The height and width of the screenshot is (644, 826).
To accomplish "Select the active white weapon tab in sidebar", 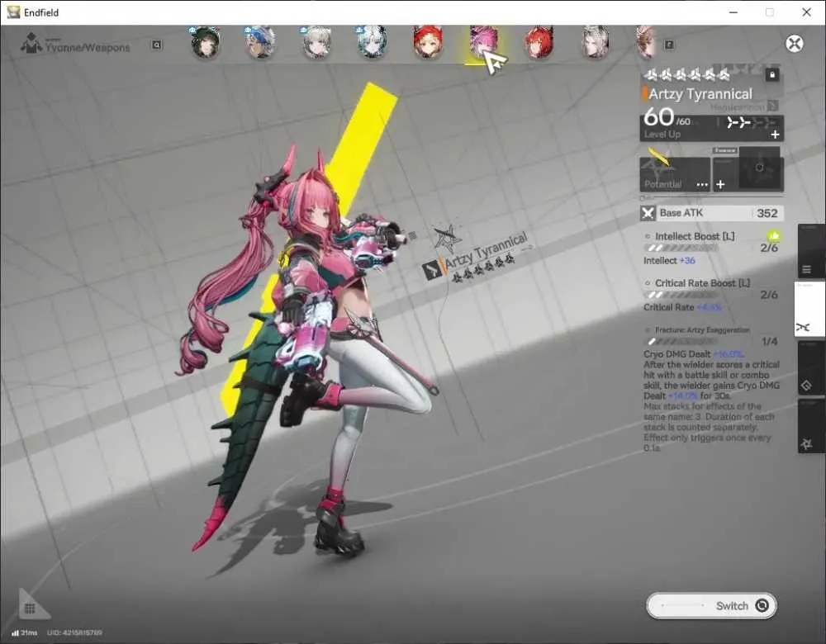I will pyautogui.click(x=809, y=309).
